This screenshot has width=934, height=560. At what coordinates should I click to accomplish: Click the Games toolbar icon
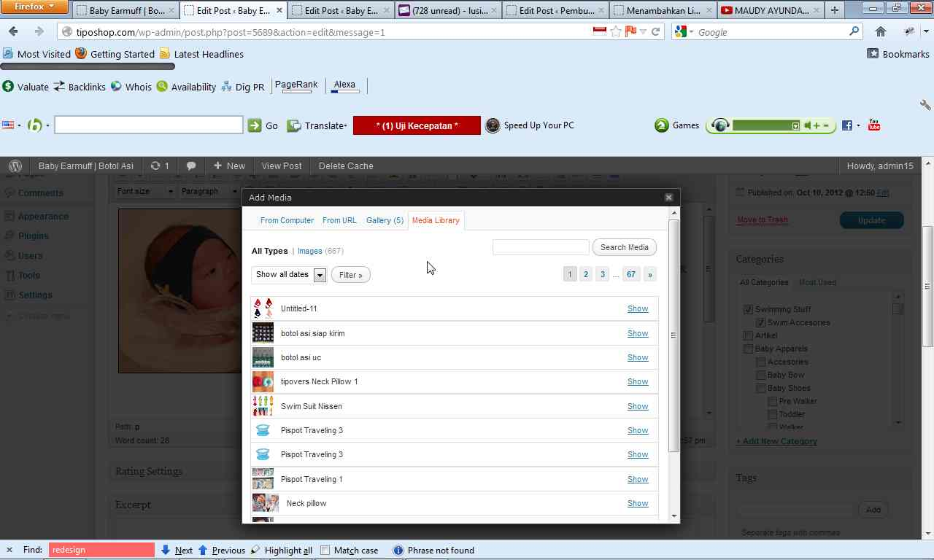coord(662,125)
